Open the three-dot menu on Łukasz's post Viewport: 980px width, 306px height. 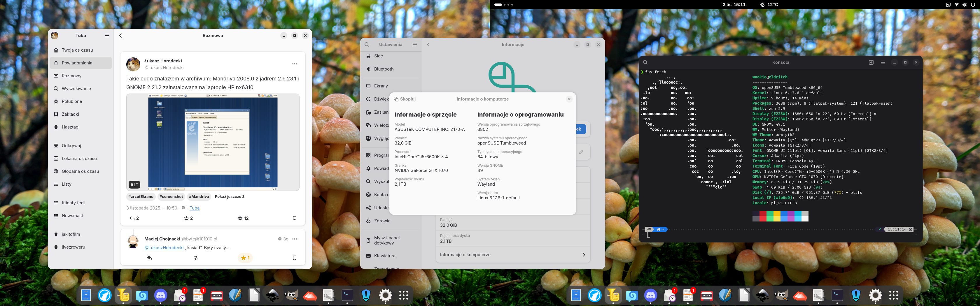pyautogui.click(x=294, y=64)
